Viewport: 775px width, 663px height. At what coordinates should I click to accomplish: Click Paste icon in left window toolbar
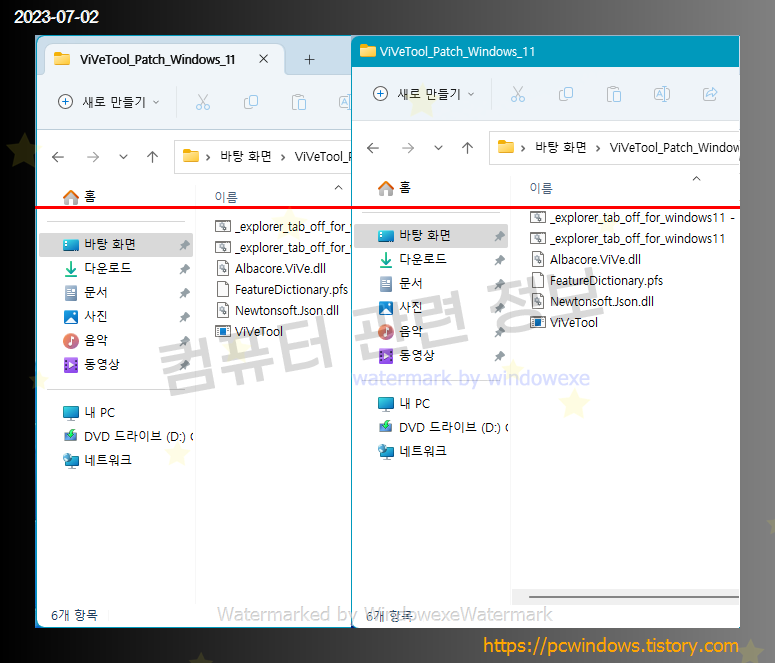[299, 102]
